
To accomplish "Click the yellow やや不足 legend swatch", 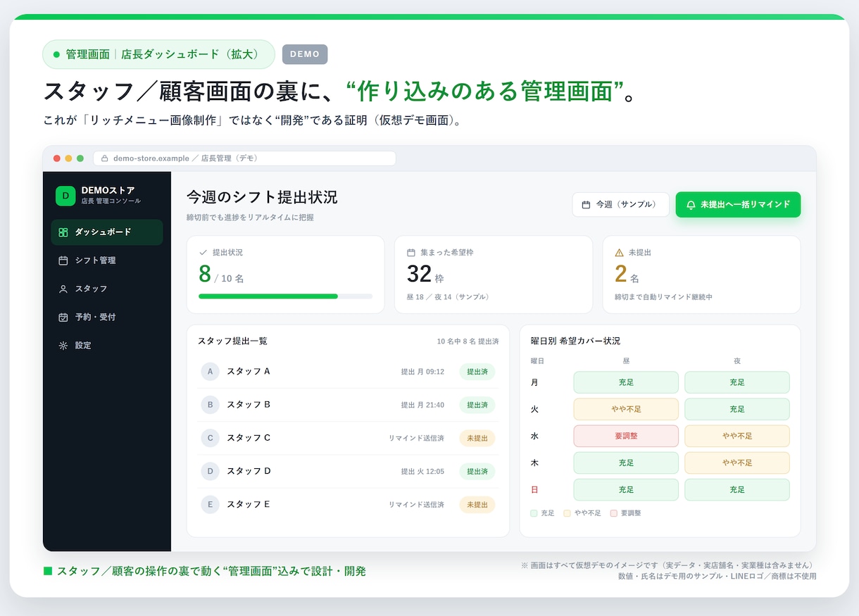I will coord(567,513).
